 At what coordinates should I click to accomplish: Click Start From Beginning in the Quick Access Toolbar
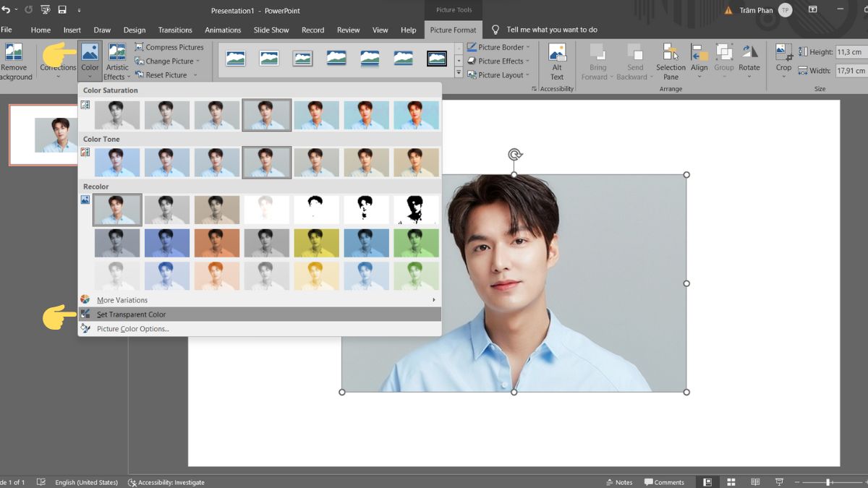click(x=45, y=10)
